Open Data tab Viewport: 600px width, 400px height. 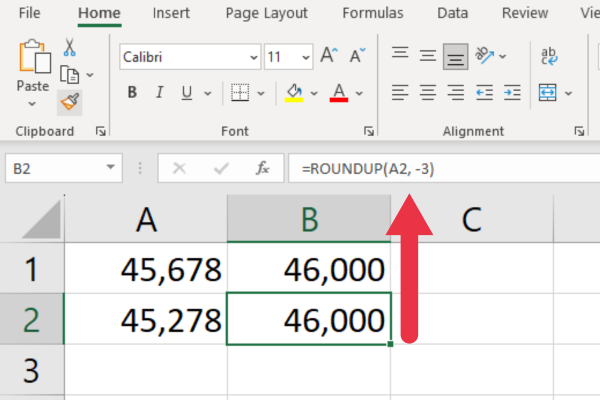(453, 13)
